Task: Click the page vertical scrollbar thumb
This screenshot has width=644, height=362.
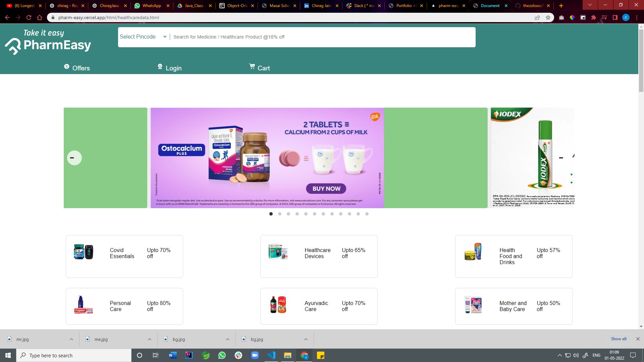Action: [x=641, y=60]
